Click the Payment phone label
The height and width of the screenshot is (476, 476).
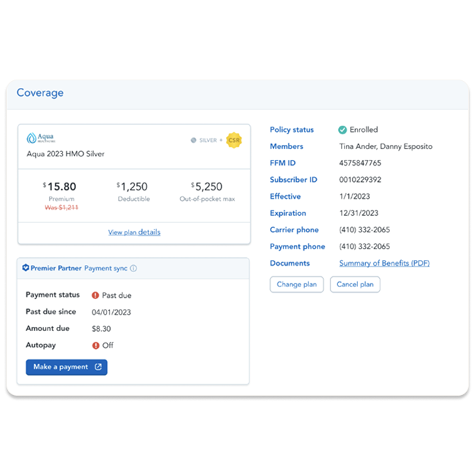click(x=298, y=247)
